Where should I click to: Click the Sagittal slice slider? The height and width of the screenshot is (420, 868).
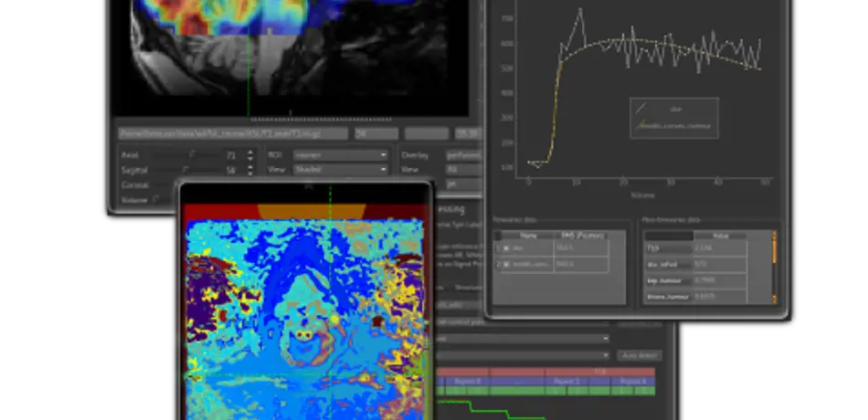point(188,170)
